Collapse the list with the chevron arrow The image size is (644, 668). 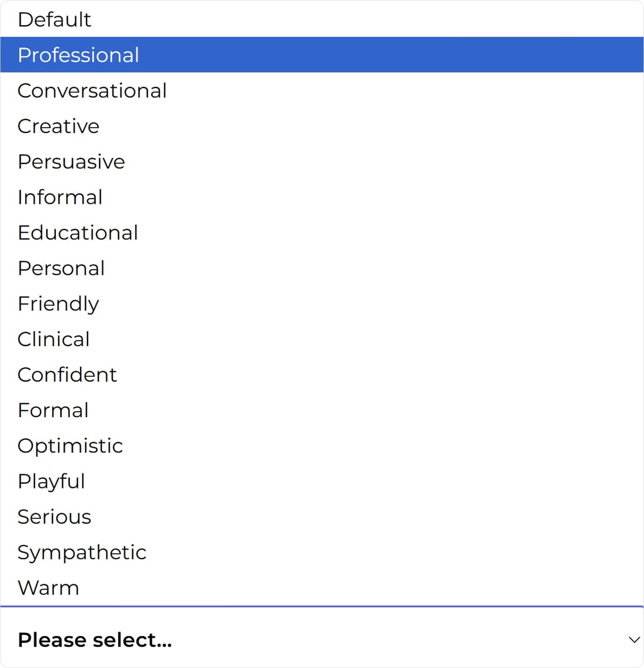tap(634, 640)
